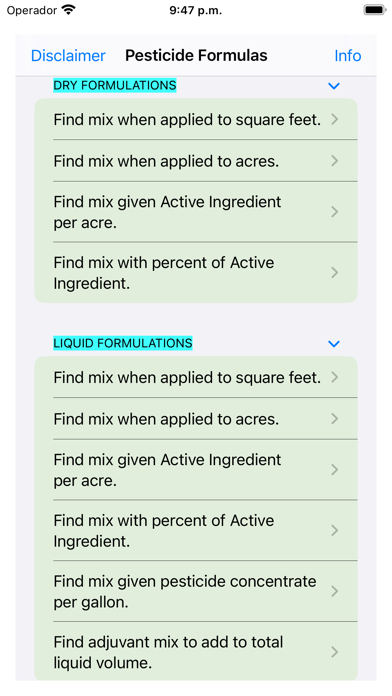Open mix given pesticide concentrate per gallon

[196, 591]
